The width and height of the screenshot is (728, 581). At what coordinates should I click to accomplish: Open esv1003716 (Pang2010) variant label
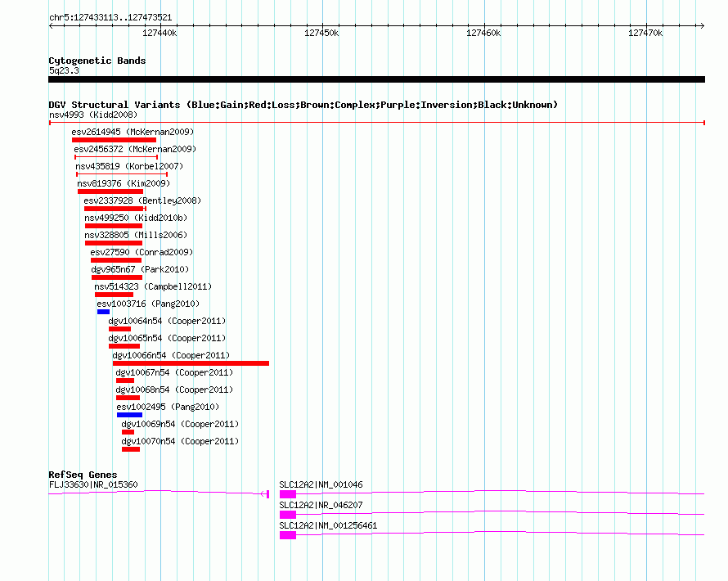tap(148, 304)
